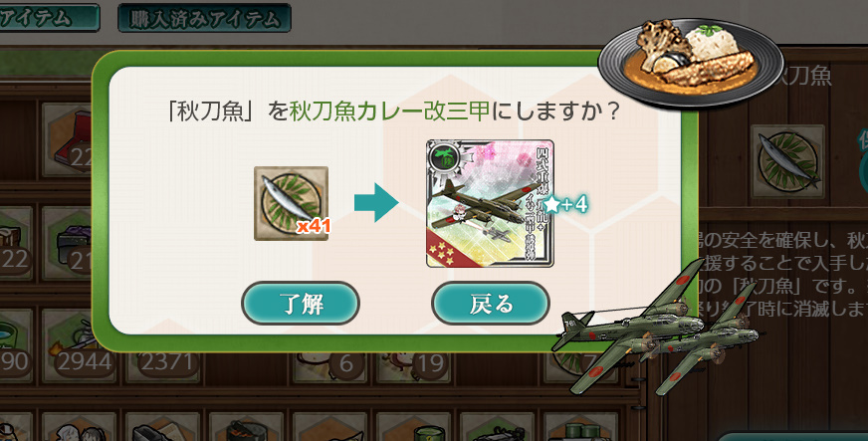Click the twin green bomber aircraft
The height and width of the screenshot is (441, 868).
(x=659, y=328)
